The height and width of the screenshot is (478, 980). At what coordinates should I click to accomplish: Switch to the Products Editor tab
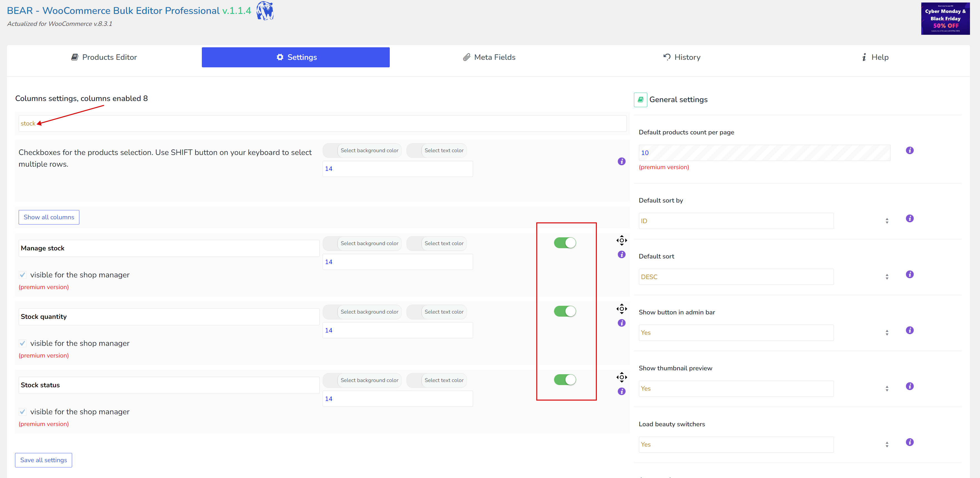point(104,57)
